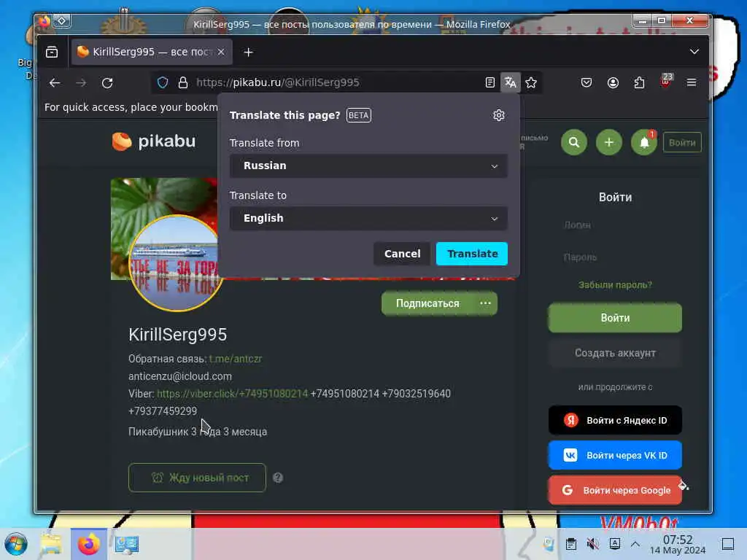Click the extension icon with 23 badge
The height and width of the screenshot is (560, 747).
pos(666,82)
